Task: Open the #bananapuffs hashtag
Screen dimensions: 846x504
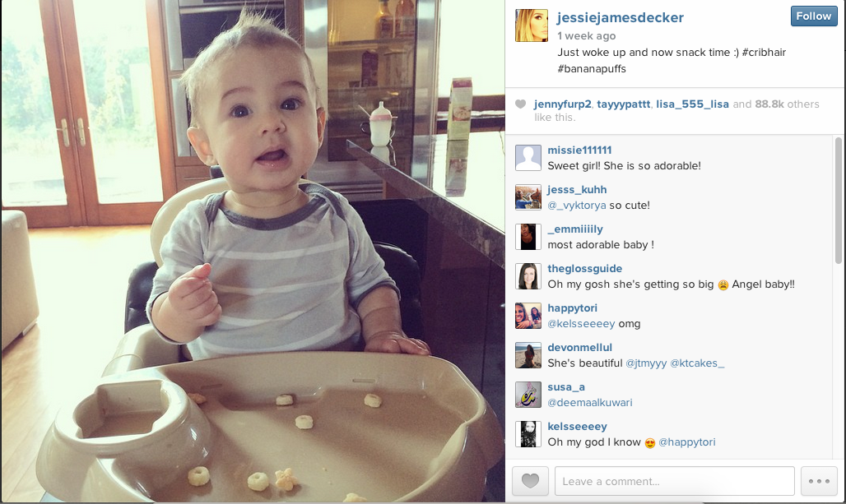Action: 592,69
